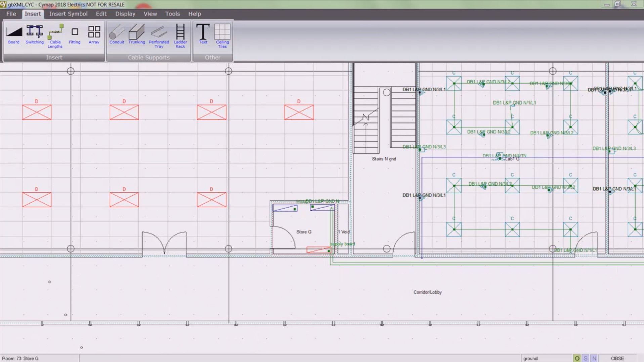Click the Store G room label
Screen dimensions: 644x362
point(304,232)
